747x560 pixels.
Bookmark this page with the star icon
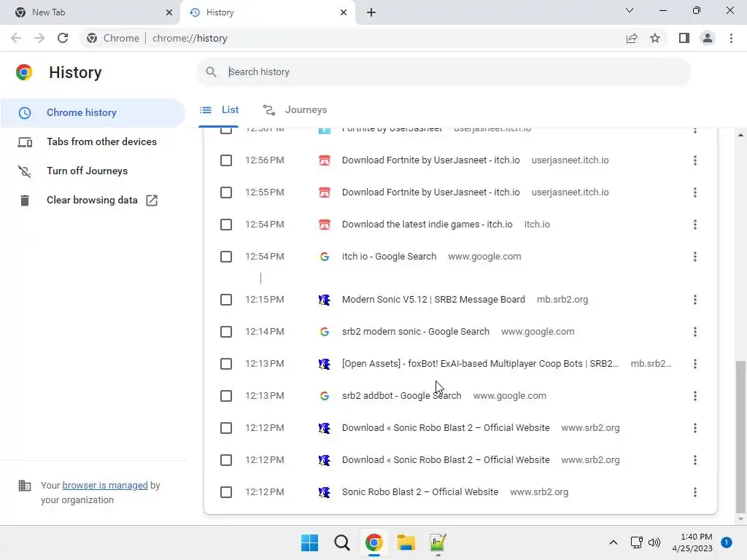click(655, 38)
